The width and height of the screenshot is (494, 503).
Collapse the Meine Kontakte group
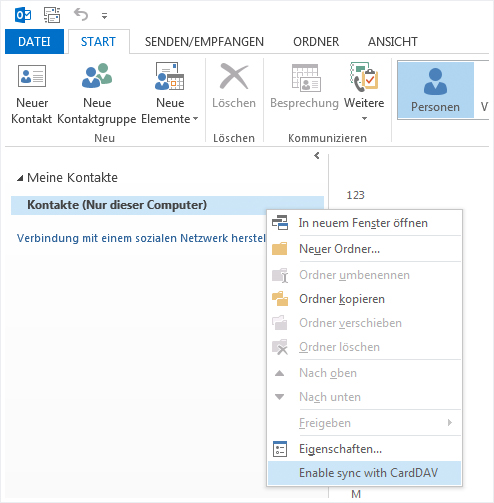pyautogui.click(x=20, y=179)
